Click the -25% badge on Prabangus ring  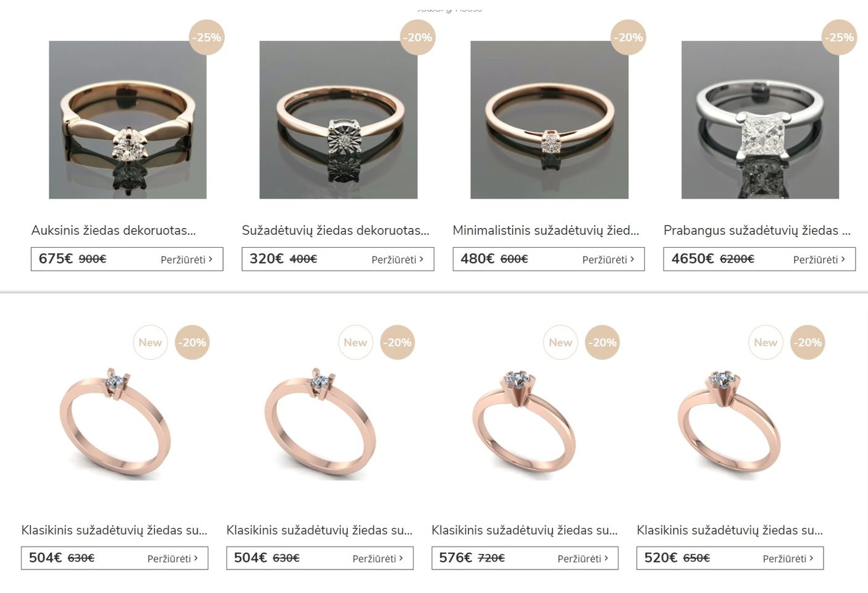pos(839,37)
